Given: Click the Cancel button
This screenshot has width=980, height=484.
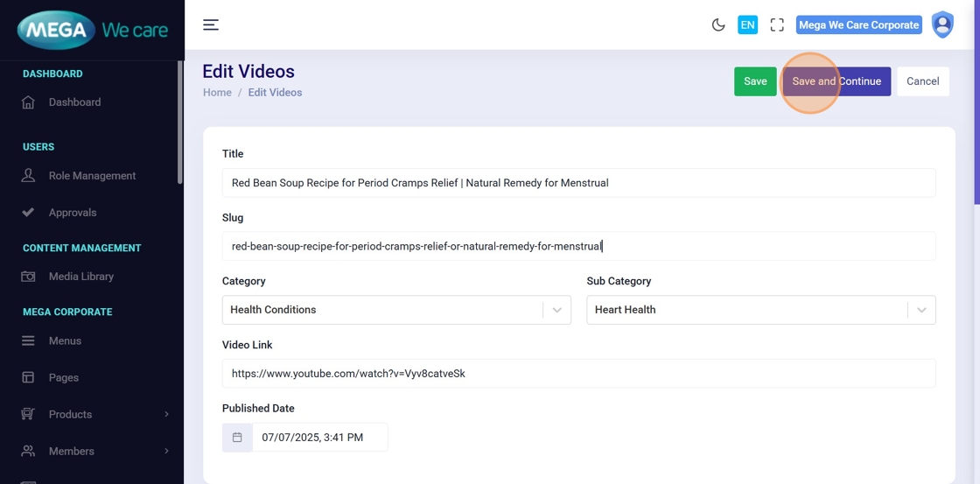Looking at the screenshot, I should (922, 81).
